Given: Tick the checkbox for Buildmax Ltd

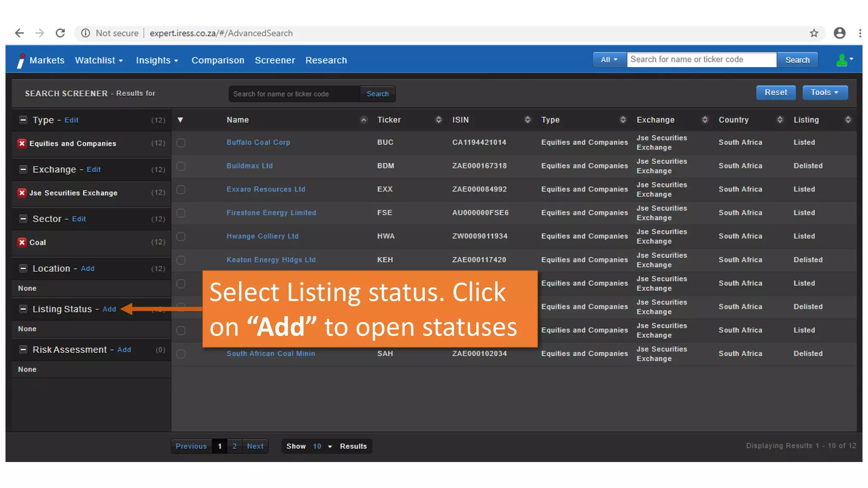Looking at the screenshot, I should 181,166.
